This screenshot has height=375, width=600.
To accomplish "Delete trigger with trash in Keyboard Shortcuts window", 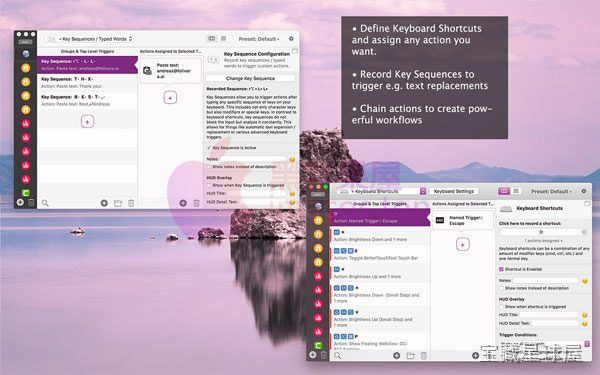I will coord(424,355).
